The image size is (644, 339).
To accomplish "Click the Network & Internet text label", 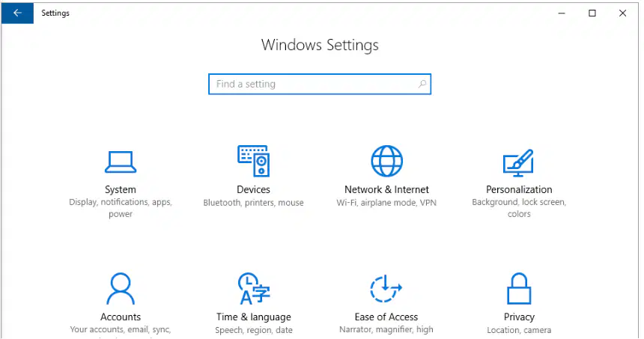I will tap(386, 189).
